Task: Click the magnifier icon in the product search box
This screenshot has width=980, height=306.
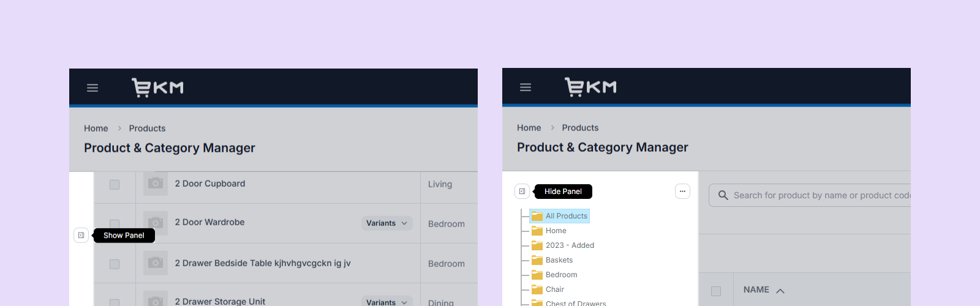Action: tap(723, 195)
